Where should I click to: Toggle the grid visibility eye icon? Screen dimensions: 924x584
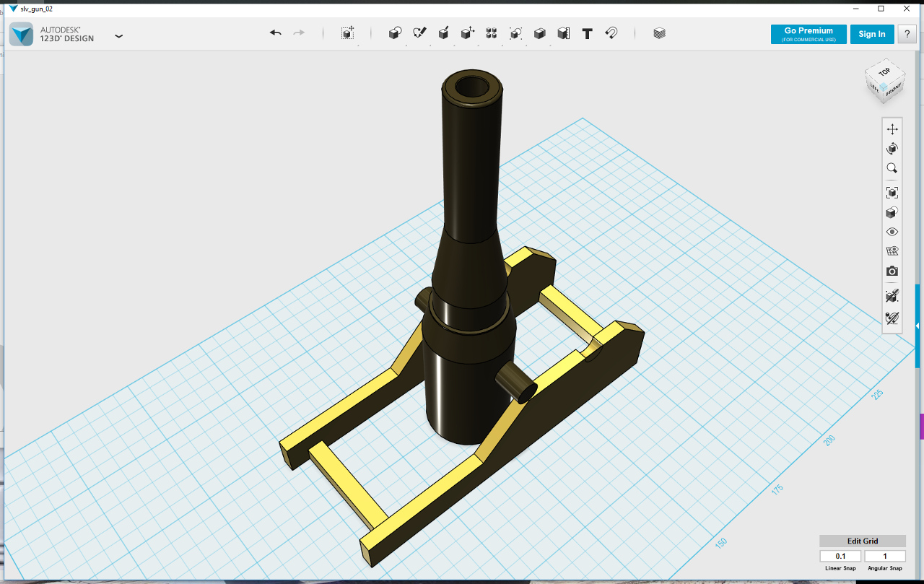pos(892,251)
